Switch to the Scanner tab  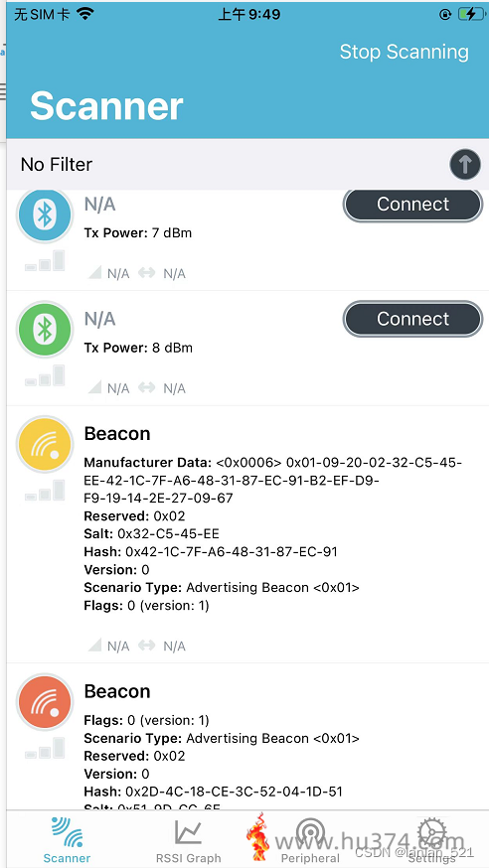click(67, 840)
